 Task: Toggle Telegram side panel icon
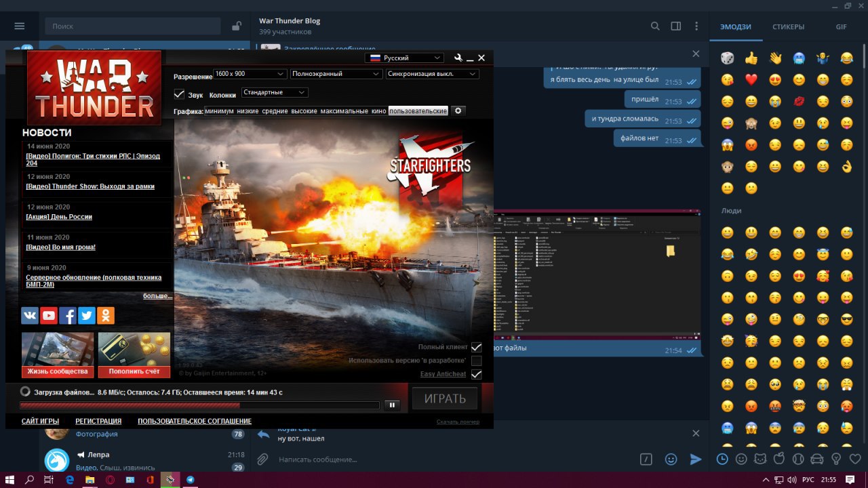tap(676, 26)
